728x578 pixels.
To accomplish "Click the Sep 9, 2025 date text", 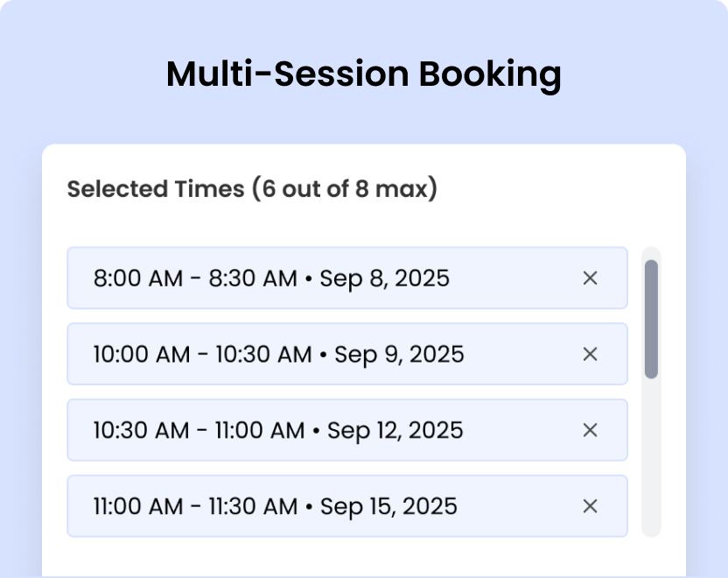I will 402,354.
